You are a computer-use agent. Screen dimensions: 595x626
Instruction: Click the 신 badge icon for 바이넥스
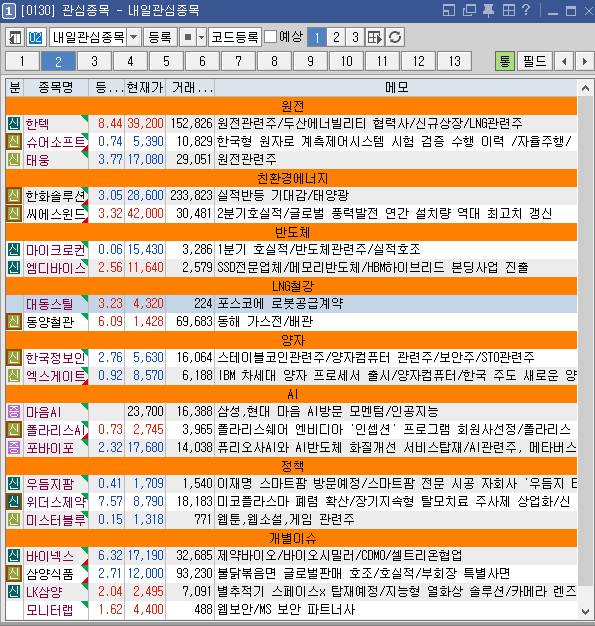pyautogui.click(x=14, y=555)
